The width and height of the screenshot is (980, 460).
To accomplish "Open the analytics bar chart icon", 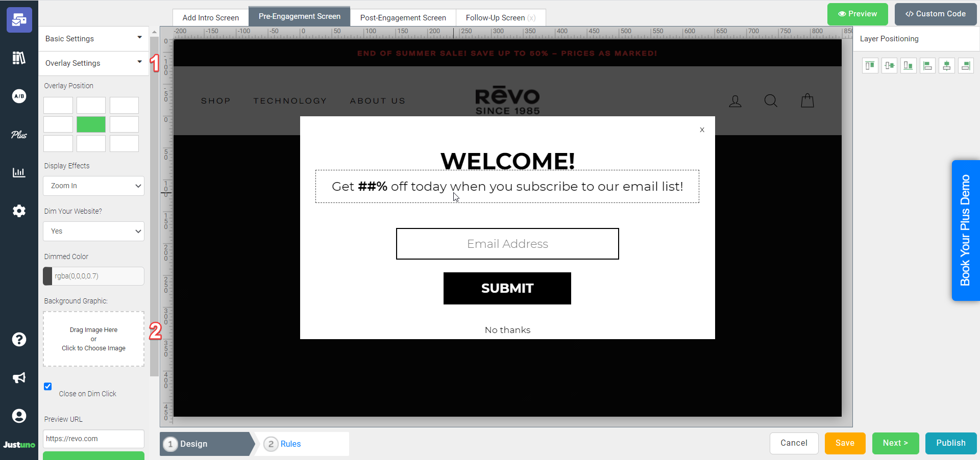I will point(19,173).
